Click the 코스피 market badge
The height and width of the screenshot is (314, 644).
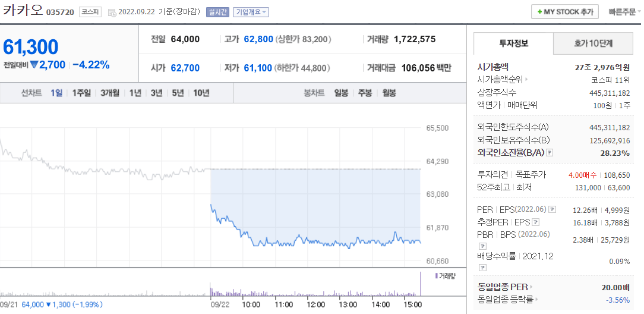click(90, 12)
